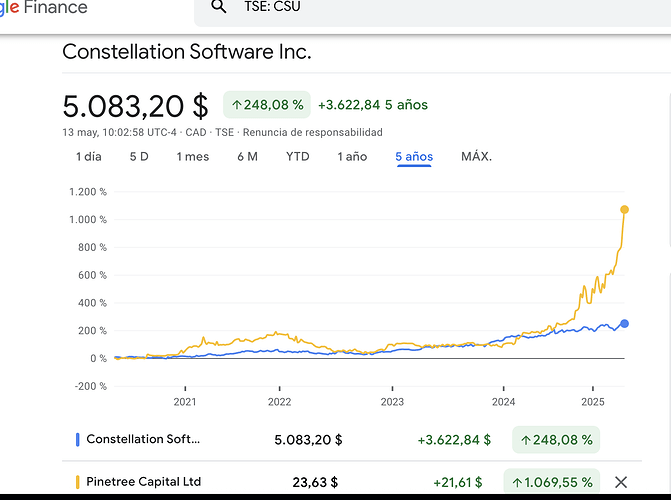Click the search magnifier icon
671x500 pixels.
pyautogui.click(x=219, y=6)
